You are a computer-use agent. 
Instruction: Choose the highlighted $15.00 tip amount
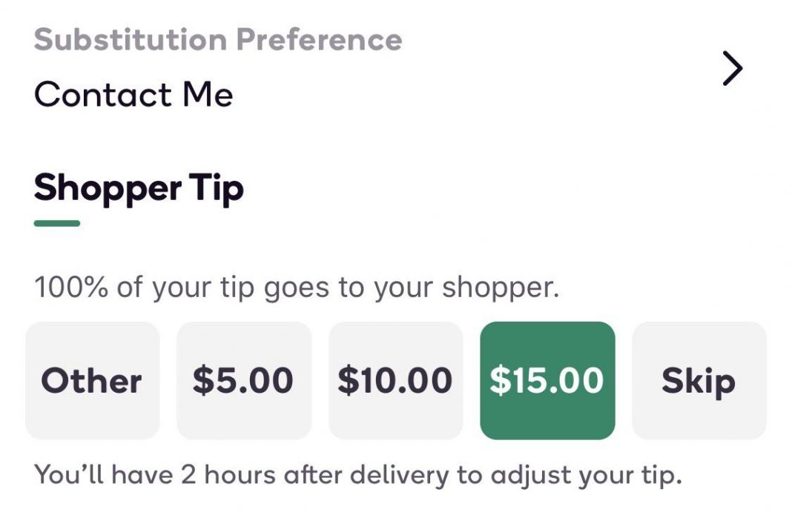547,380
